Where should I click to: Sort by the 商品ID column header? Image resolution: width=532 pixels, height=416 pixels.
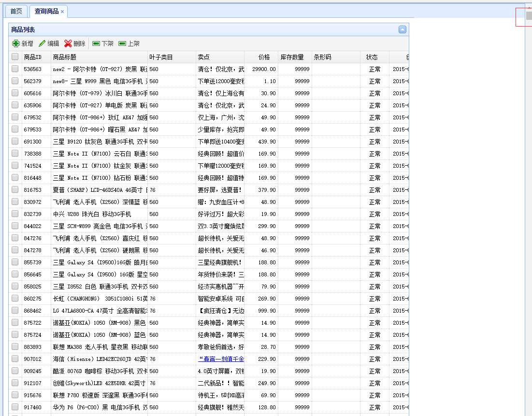(x=36, y=57)
